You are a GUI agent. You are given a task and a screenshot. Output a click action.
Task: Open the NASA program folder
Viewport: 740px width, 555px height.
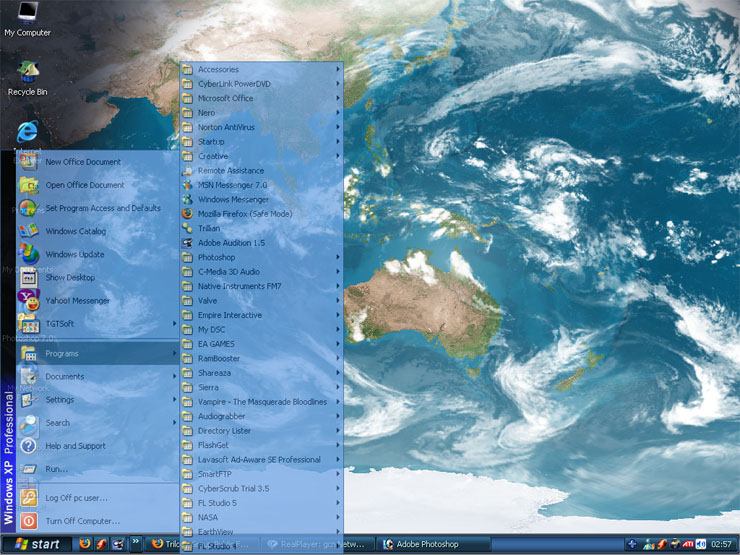coord(261,517)
